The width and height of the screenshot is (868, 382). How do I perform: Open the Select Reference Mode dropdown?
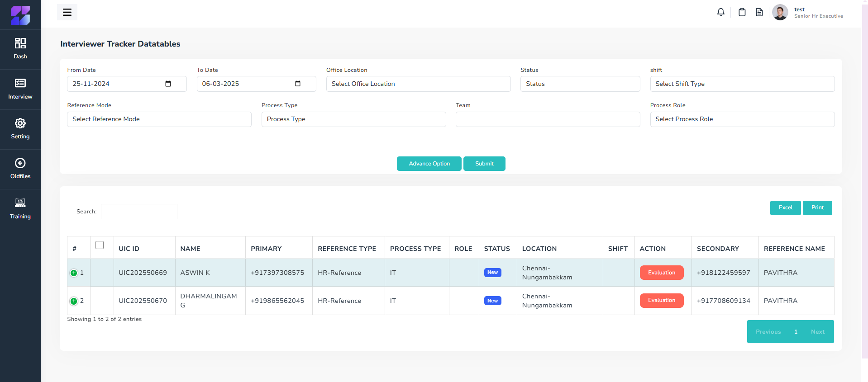(x=159, y=119)
